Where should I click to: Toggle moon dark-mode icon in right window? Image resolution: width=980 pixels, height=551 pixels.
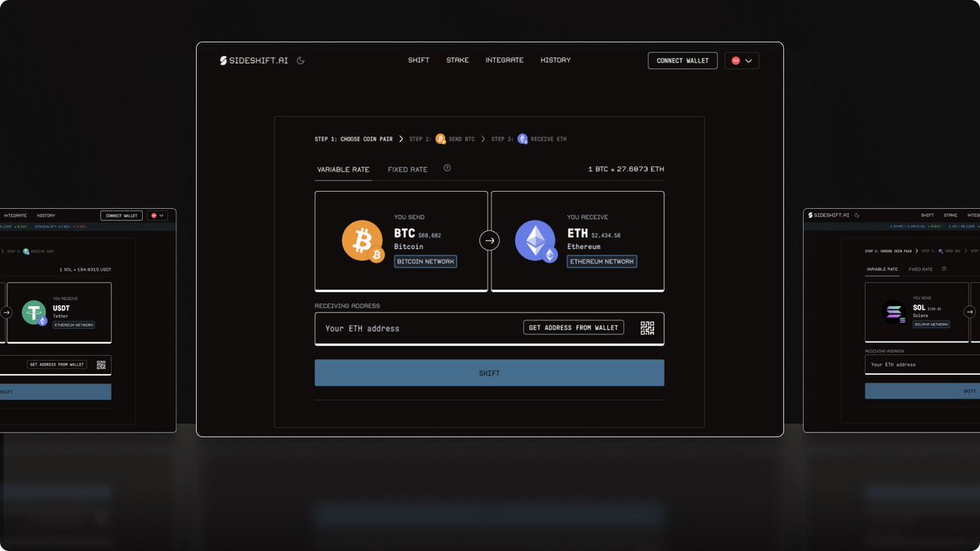point(856,216)
